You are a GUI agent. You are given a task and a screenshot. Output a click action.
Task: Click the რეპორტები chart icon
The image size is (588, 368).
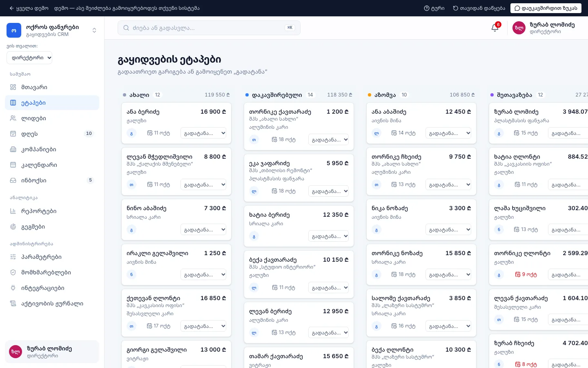(13, 211)
